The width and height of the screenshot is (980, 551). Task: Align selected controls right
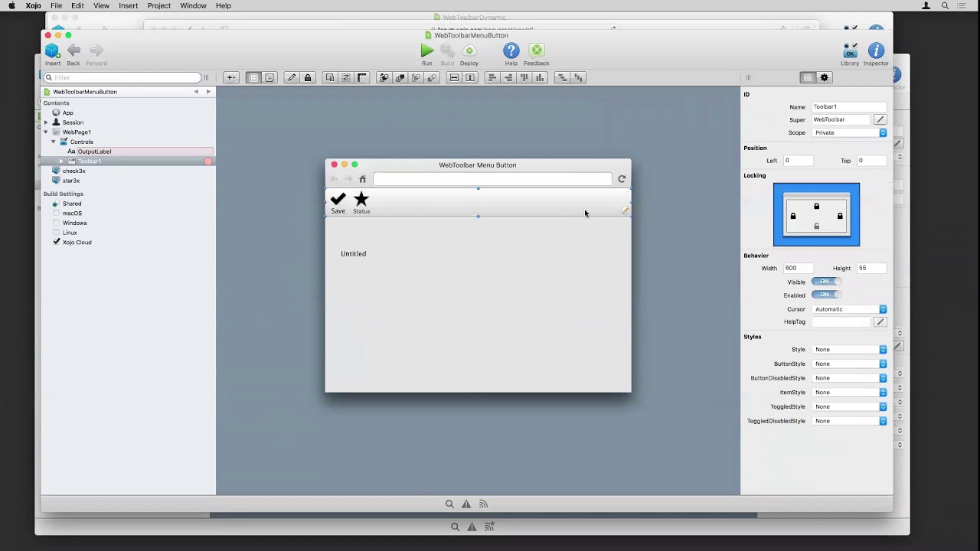(508, 77)
